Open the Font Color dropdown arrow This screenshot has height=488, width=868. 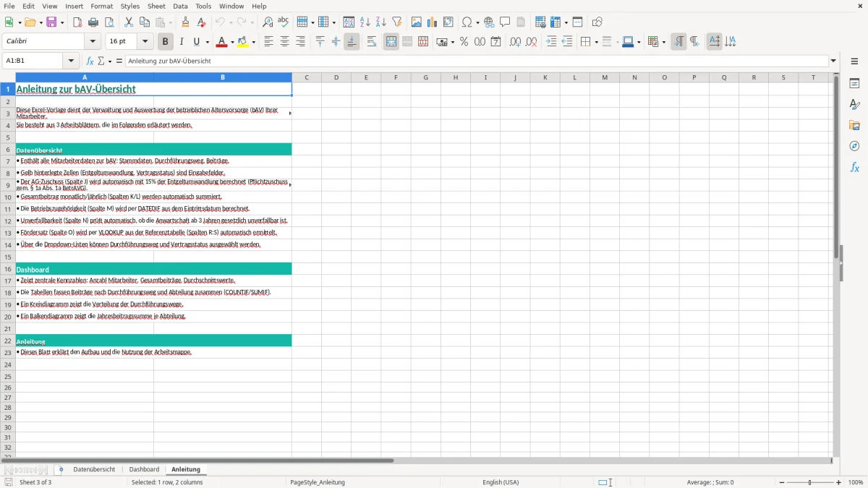[x=232, y=42]
